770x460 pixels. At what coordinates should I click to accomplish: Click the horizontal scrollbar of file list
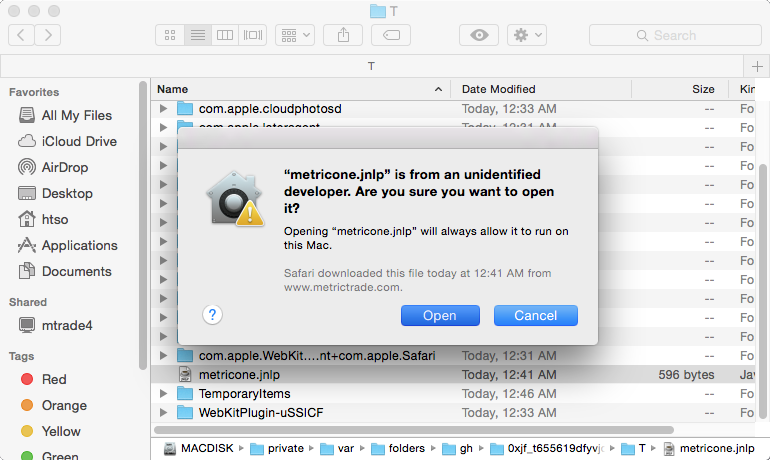coord(413,430)
